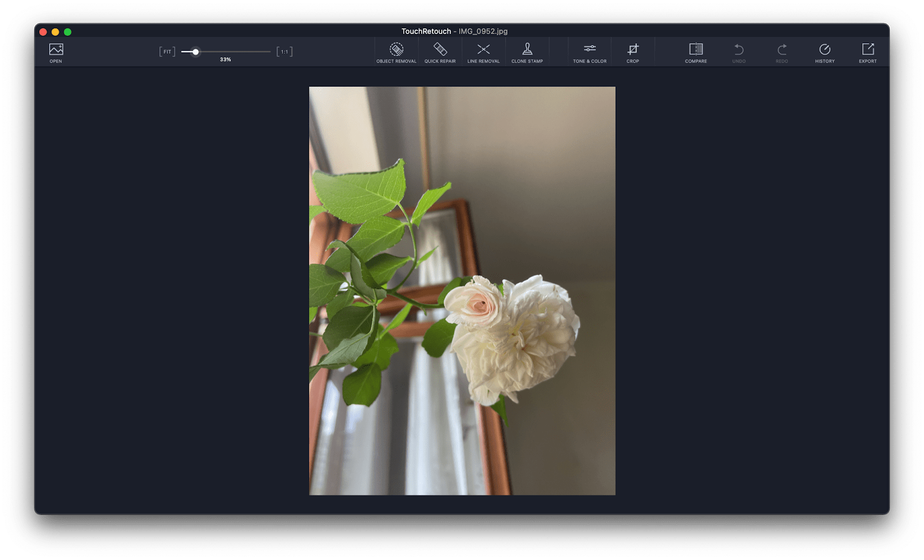Click the 33% zoom percentage label
924x560 pixels.
tap(226, 59)
